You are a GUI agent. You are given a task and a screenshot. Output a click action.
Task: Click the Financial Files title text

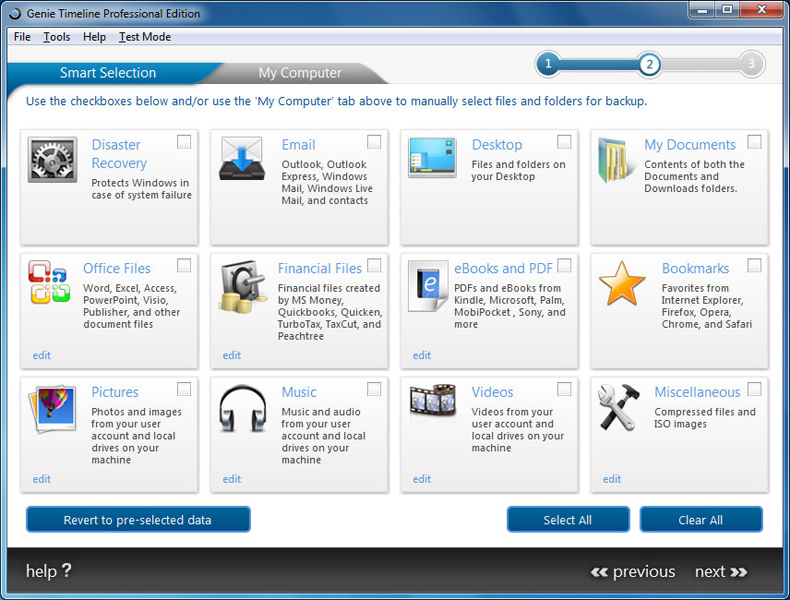(319, 268)
